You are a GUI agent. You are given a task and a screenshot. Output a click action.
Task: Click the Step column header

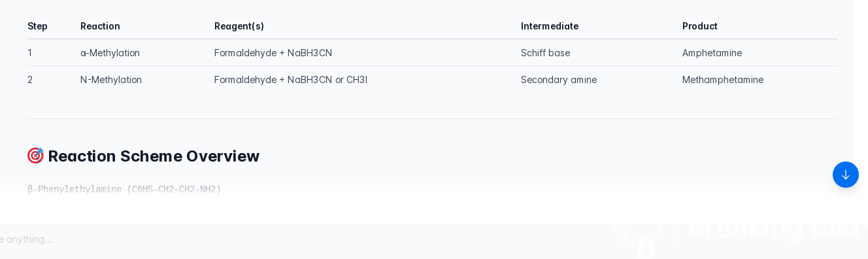click(x=37, y=26)
